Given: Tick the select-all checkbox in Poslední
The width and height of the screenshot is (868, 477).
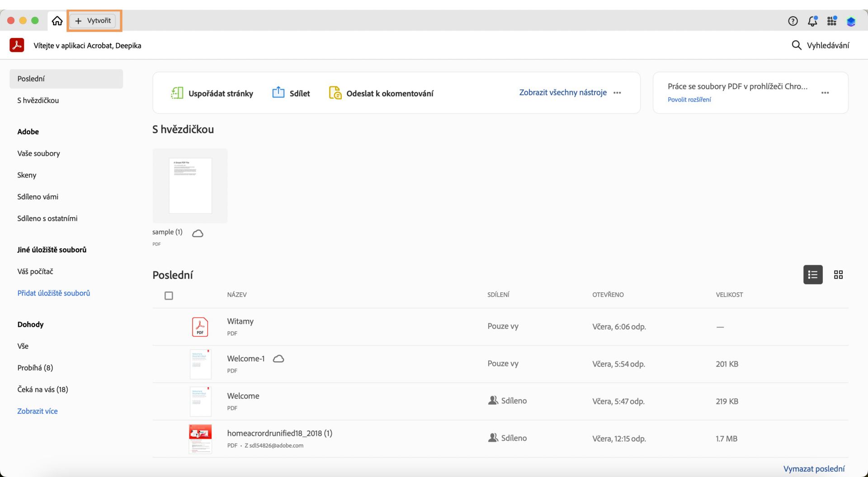Looking at the screenshot, I should [169, 296].
